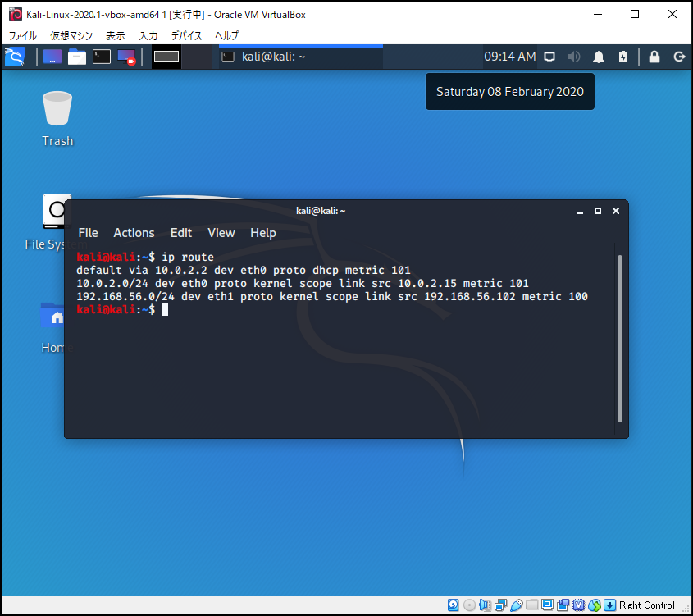693x616 pixels.
Task: Click the virtual display status icon
Action: [547, 605]
